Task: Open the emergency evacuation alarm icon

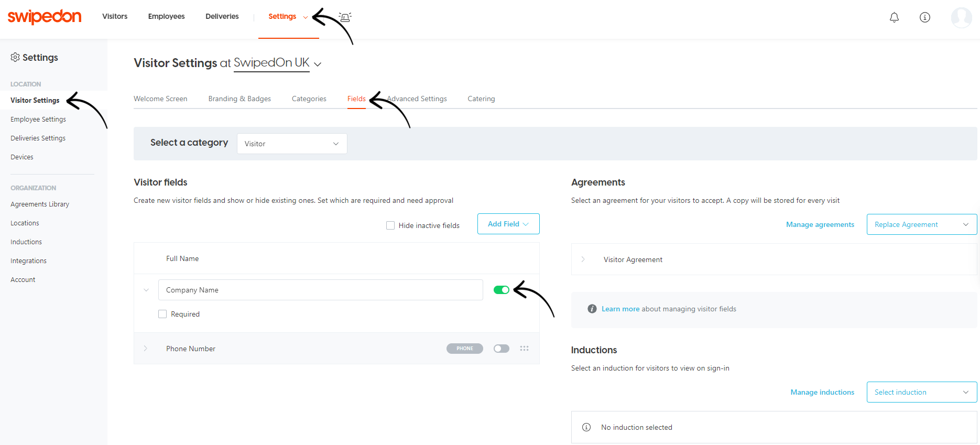Action: [x=345, y=17]
